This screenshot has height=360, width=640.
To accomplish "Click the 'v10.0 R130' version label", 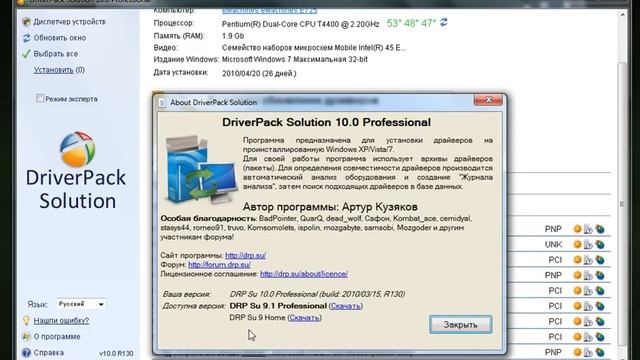I will point(116,353).
